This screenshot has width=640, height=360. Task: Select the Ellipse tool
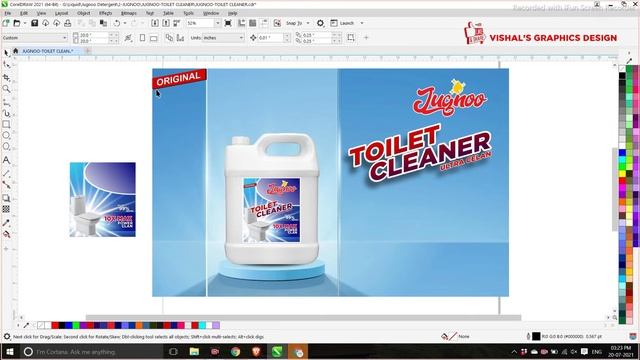(x=6, y=136)
